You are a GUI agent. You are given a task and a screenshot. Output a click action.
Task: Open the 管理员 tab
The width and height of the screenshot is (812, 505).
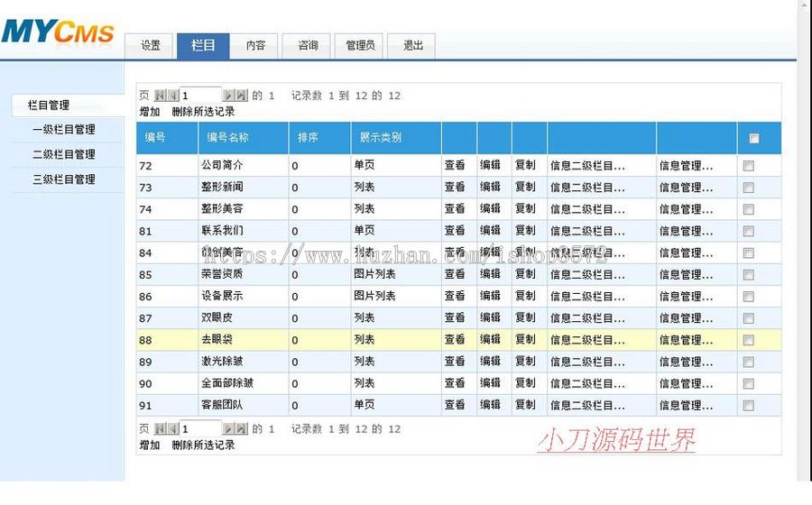(x=360, y=45)
